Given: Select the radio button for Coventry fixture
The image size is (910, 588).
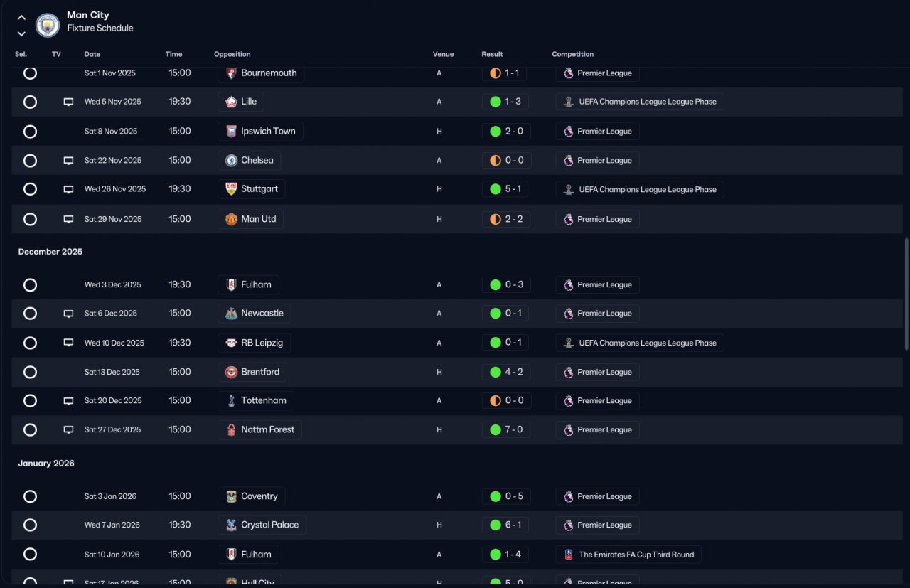Looking at the screenshot, I should click(30, 496).
